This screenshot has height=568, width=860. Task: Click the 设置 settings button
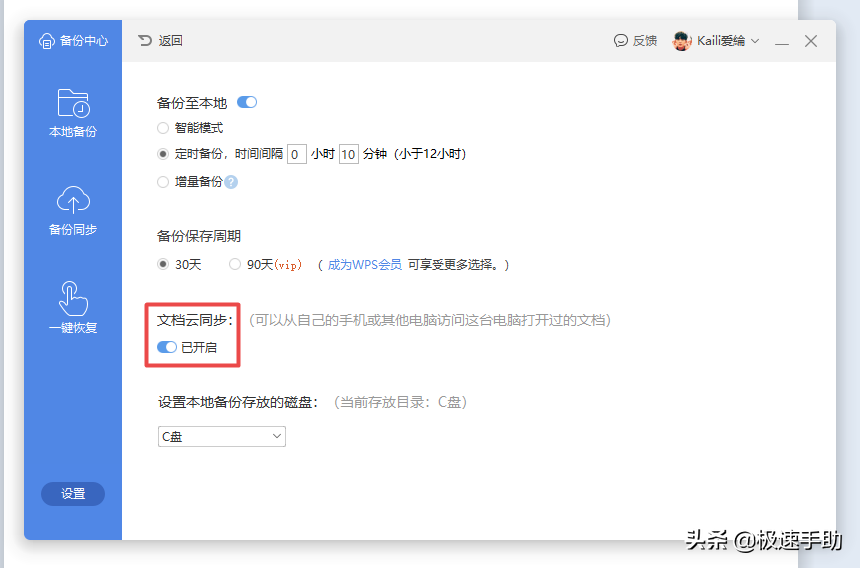coord(73,494)
